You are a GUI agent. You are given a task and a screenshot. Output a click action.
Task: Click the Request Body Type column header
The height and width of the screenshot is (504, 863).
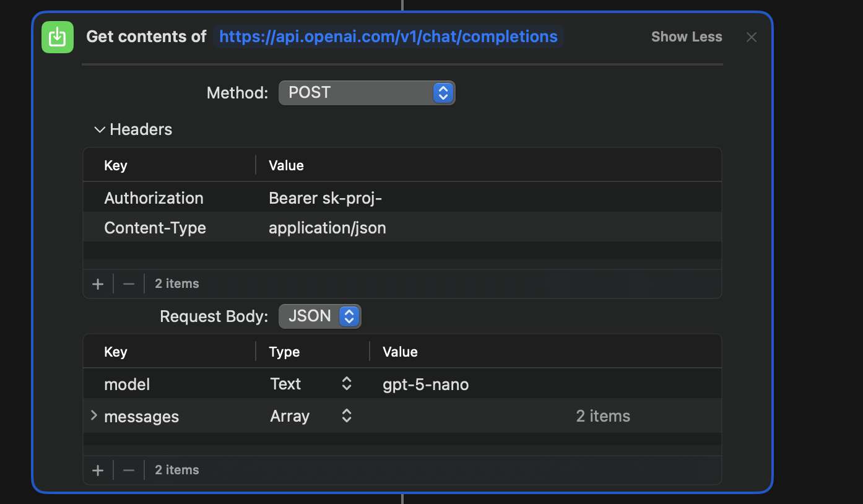[284, 352]
